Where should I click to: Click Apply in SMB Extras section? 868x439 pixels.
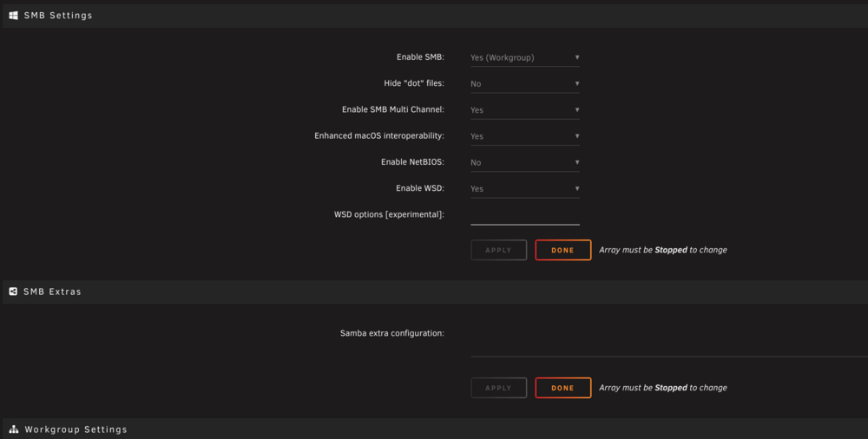coord(499,388)
